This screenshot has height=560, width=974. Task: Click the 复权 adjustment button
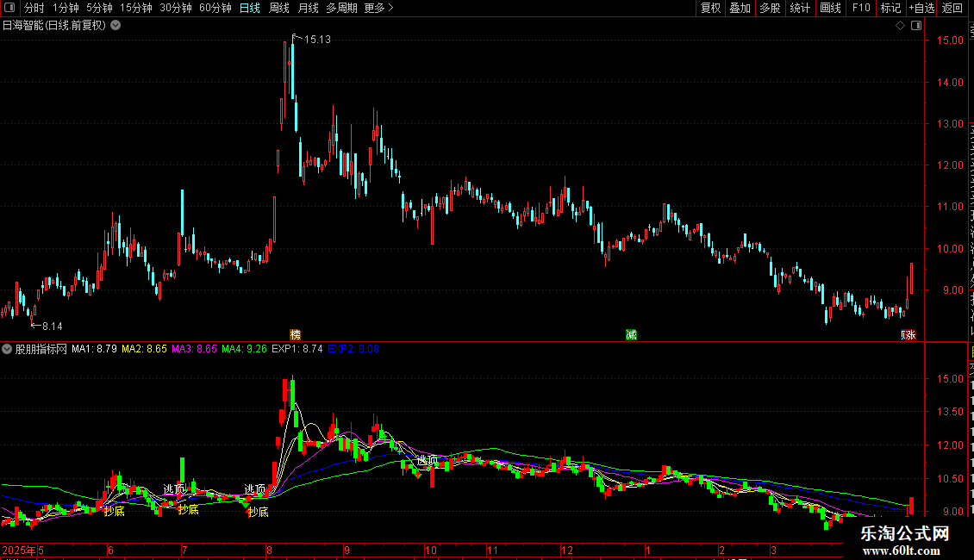point(710,8)
